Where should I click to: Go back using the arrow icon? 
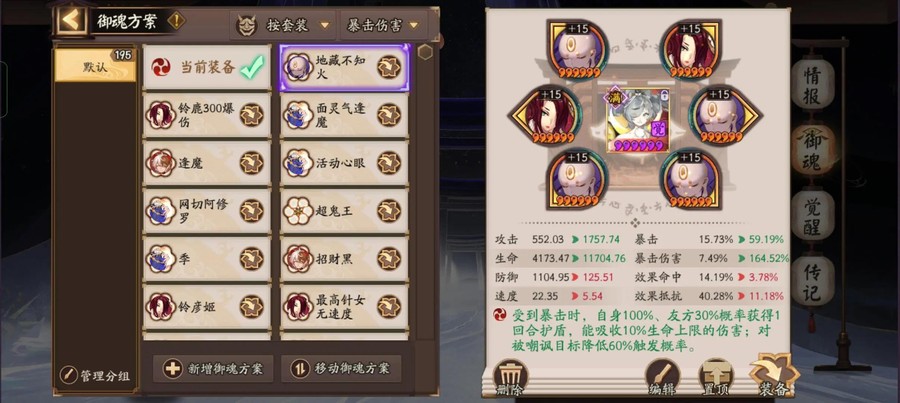click(71, 20)
